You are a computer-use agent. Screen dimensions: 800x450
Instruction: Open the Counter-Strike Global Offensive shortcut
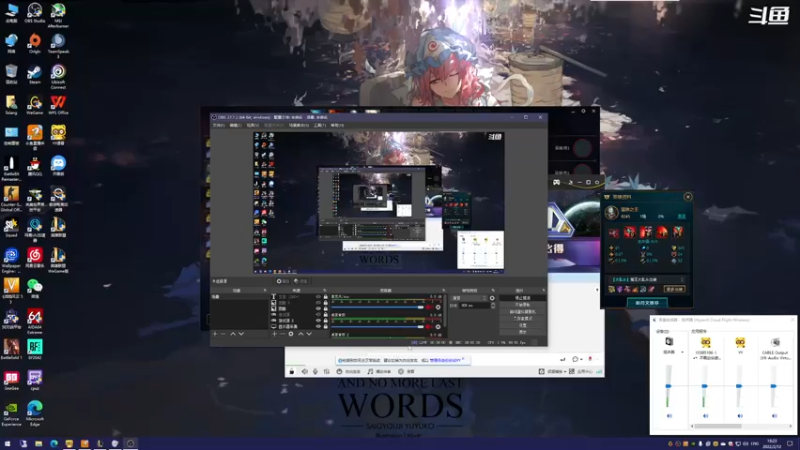(11, 199)
